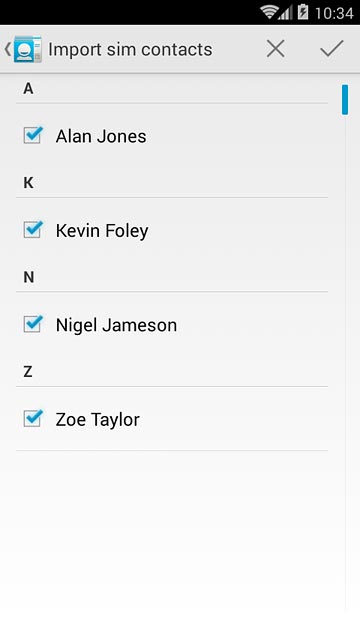Select the Zoe Taylor contact name
This screenshot has height=640, width=360.
pos(98,420)
